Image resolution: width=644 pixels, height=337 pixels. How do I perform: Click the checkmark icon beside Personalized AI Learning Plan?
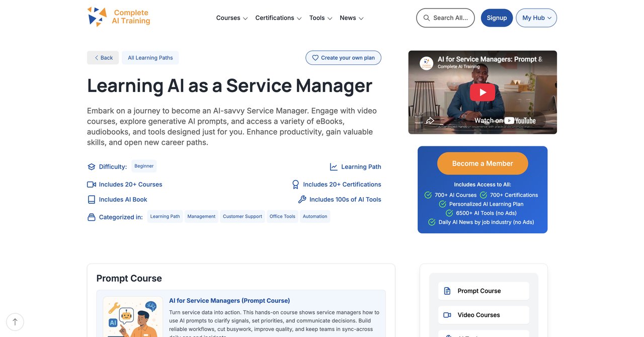point(443,204)
